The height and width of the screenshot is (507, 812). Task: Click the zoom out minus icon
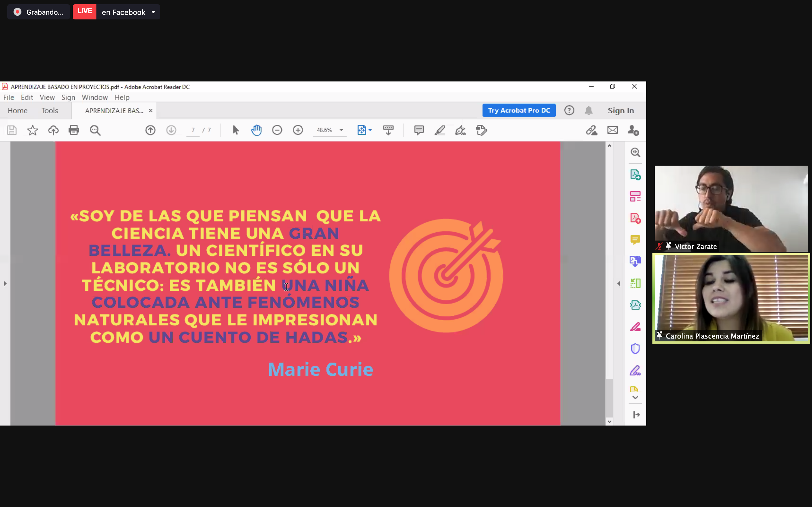277,130
